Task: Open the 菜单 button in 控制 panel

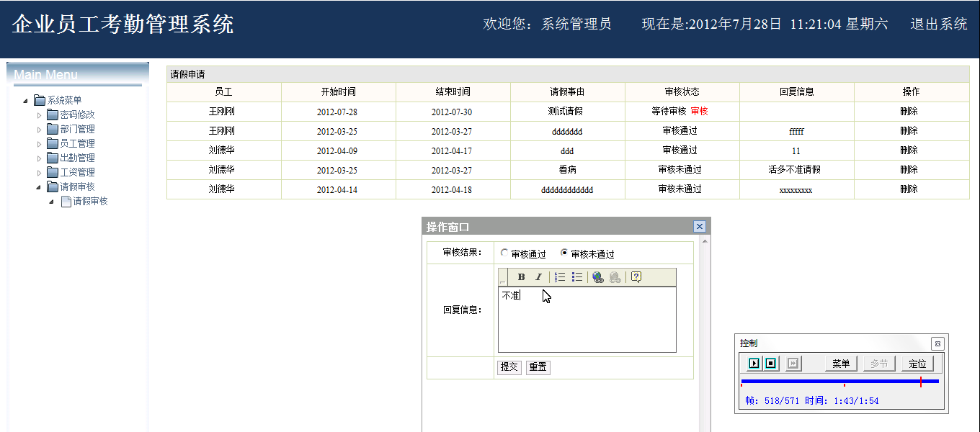Action: pyautogui.click(x=841, y=364)
